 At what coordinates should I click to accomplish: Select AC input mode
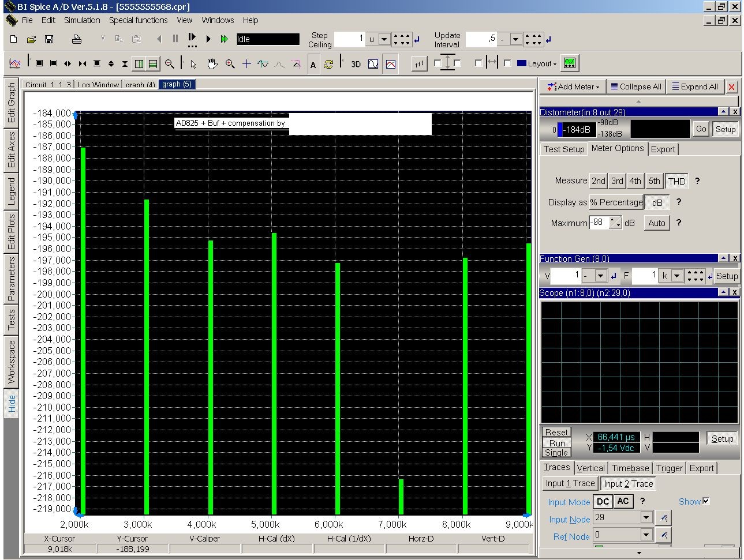623,502
